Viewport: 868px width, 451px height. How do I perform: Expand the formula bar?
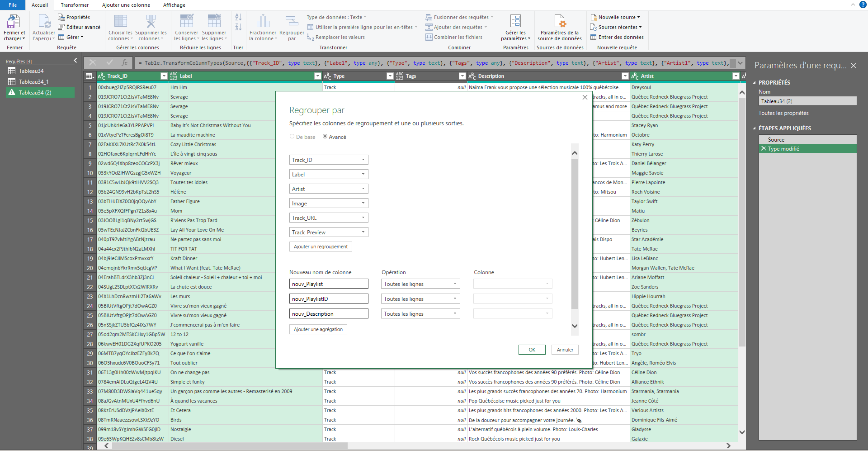(x=741, y=63)
